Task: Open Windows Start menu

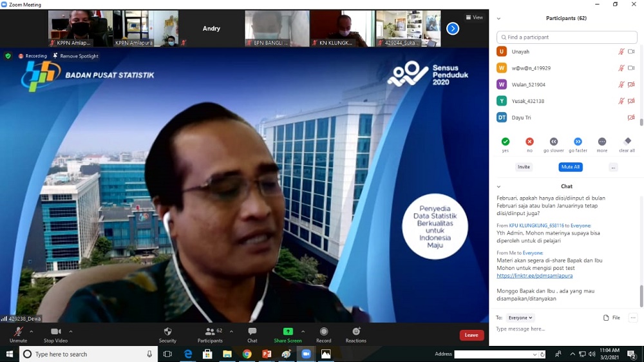Action: tap(10, 354)
